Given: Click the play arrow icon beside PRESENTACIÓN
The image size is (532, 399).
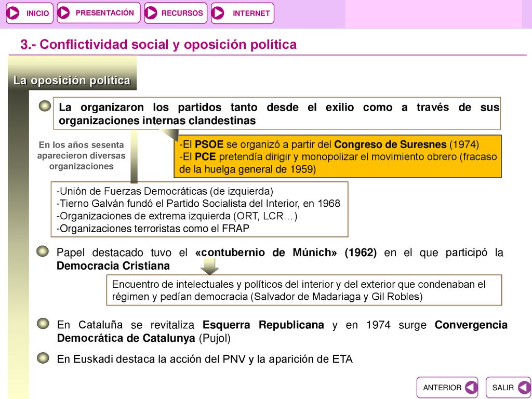Looking at the screenshot, I should coord(64,13).
